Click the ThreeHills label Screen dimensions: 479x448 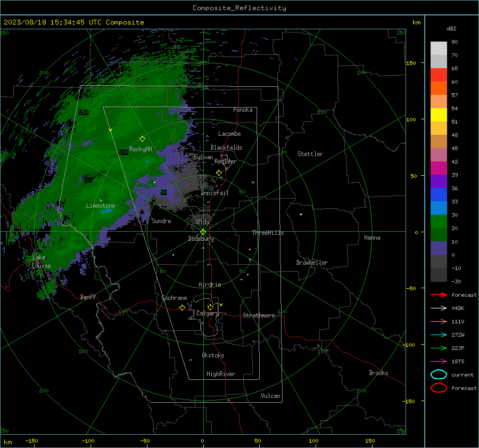[268, 233]
